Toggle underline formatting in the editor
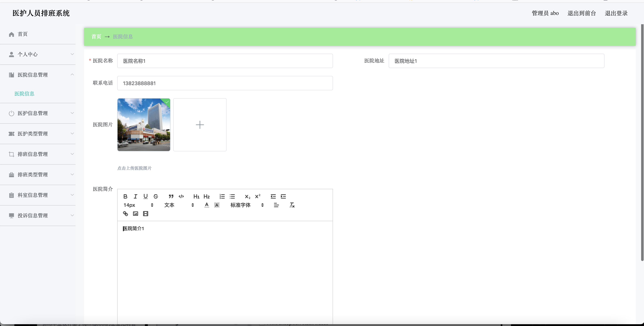 145,196
